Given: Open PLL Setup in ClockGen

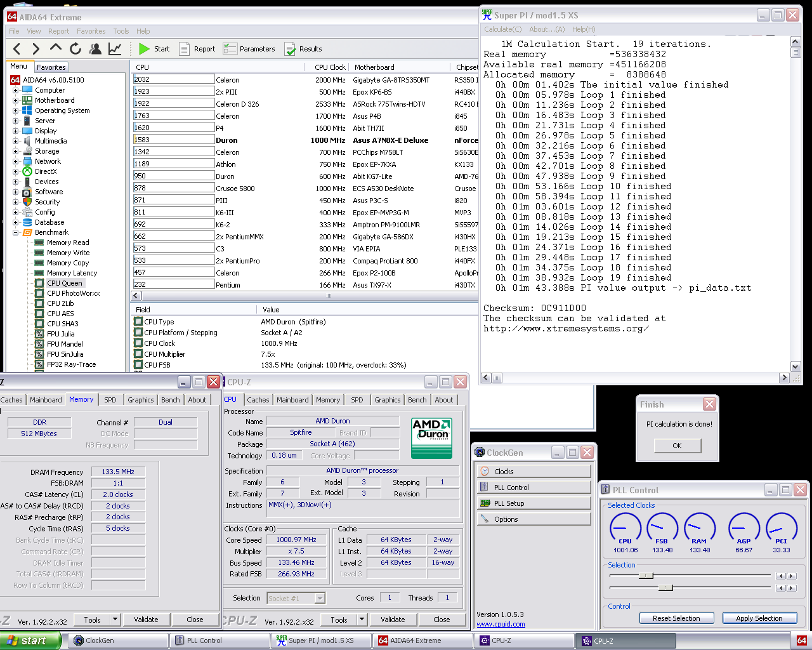Looking at the screenshot, I should point(534,503).
